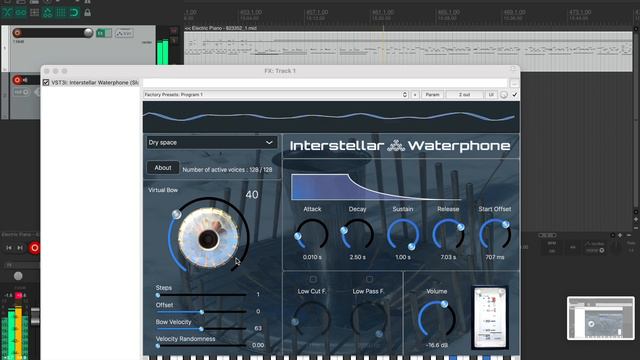Click the Volume knob
This screenshot has height=360, width=640.
point(436,320)
